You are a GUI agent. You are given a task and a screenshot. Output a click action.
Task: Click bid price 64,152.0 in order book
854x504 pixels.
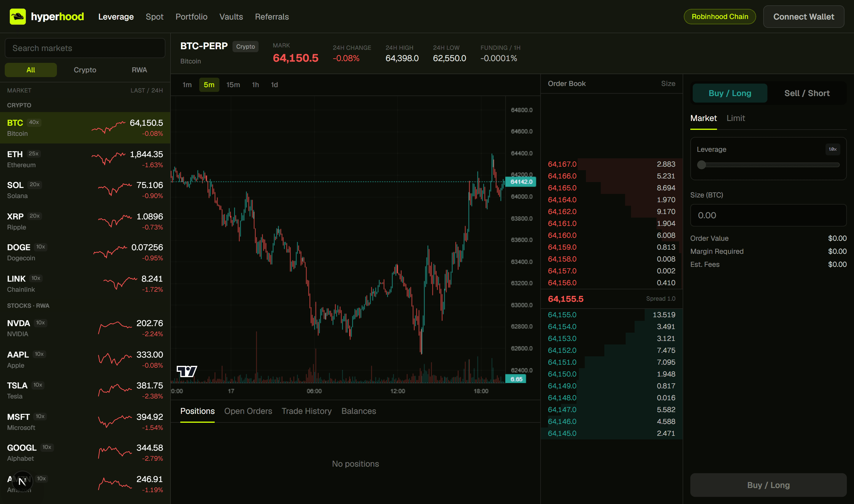coord(562,350)
